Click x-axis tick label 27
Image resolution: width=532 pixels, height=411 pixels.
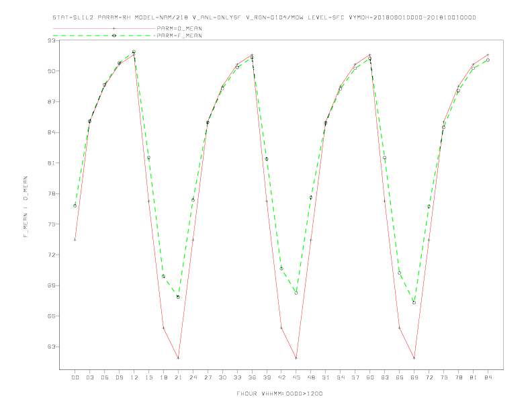coord(208,377)
